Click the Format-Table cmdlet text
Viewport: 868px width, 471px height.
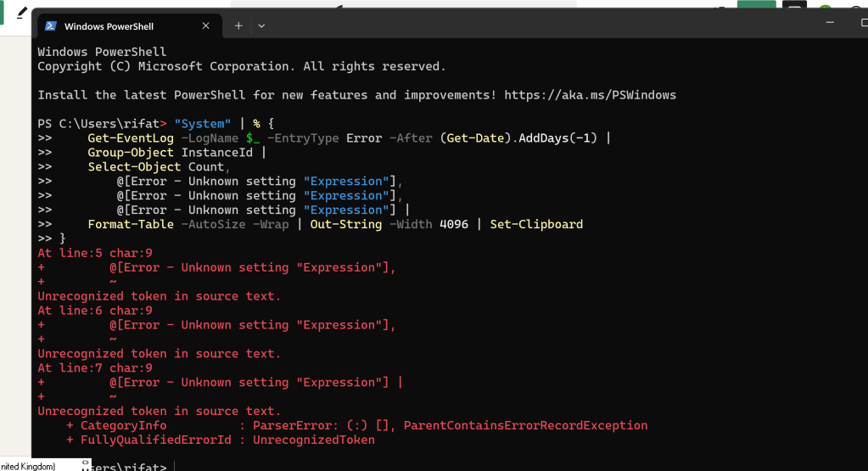click(x=131, y=224)
